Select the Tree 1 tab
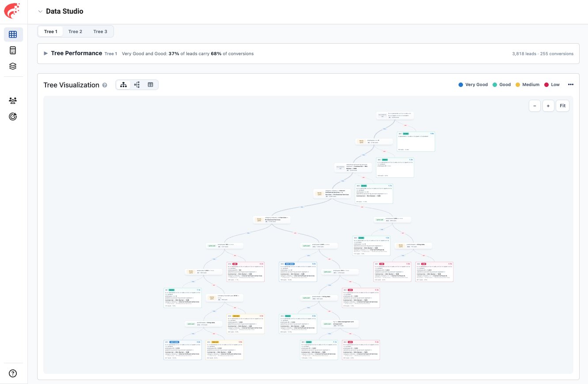This screenshot has height=384, width=588. point(50,31)
